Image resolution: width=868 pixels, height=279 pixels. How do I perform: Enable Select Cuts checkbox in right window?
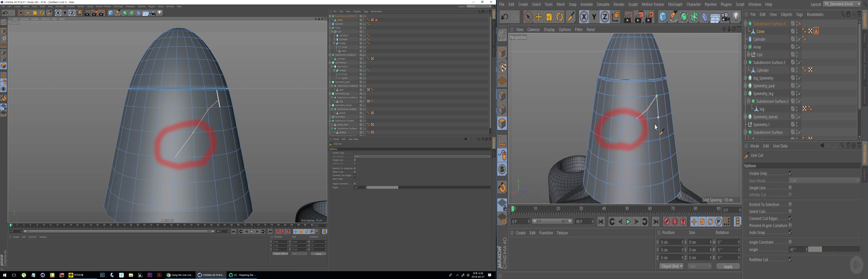[x=790, y=212]
